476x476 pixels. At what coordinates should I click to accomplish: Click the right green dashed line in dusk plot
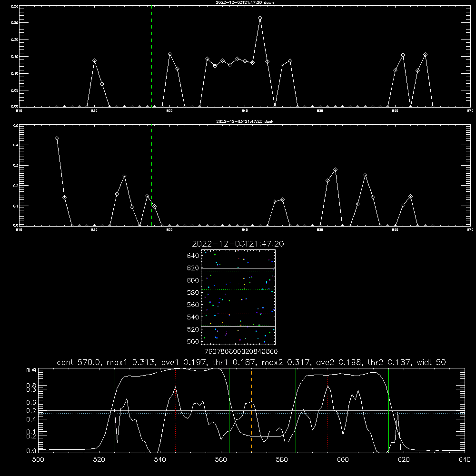point(263,175)
